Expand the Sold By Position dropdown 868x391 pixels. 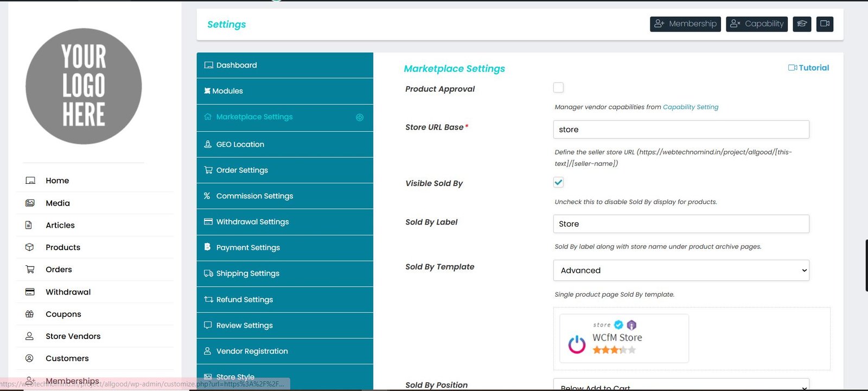point(681,386)
